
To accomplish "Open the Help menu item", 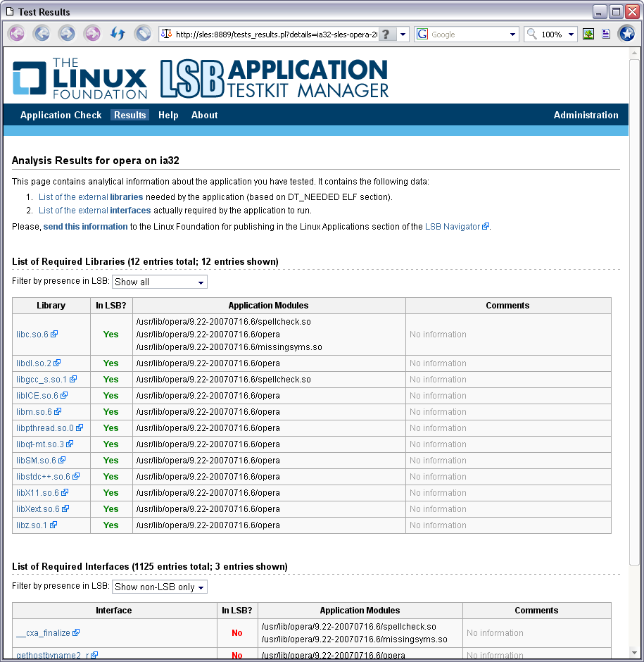I will tap(168, 115).
